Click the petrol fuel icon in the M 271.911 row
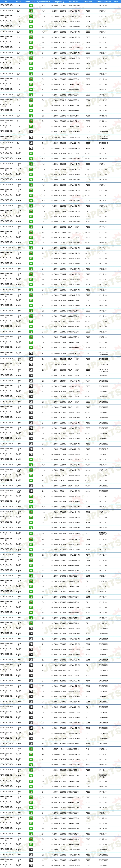The height and width of the screenshot is (868, 121). 31,460
